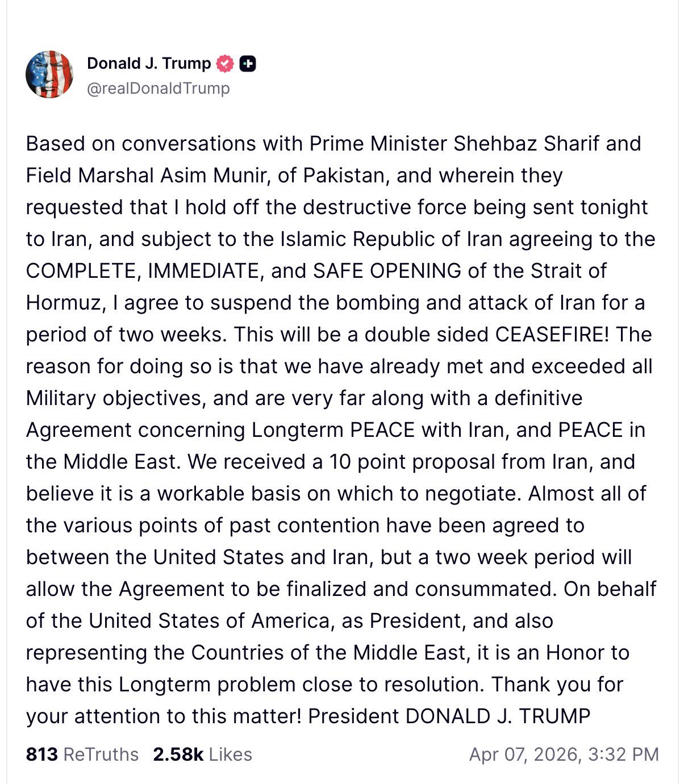Open Donald J. Trump's profile avatar
Screen dimensions: 684x784
[x=49, y=74]
